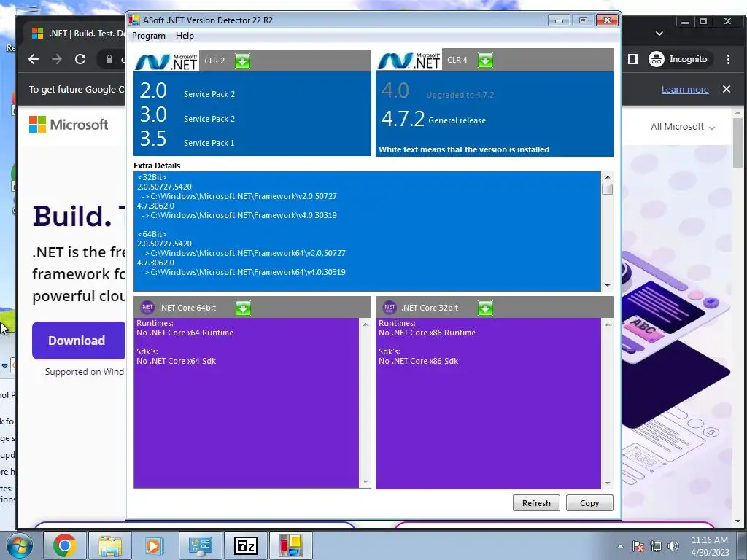Click the <32Bit> line in Extra Details
The image size is (747, 560).
[152, 177]
